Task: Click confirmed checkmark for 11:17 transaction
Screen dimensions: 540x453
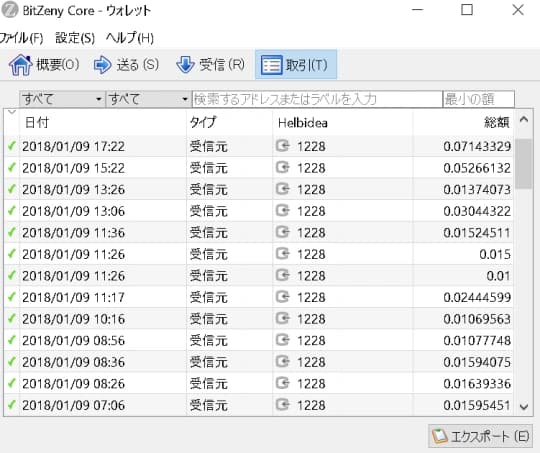Action: [x=12, y=297]
